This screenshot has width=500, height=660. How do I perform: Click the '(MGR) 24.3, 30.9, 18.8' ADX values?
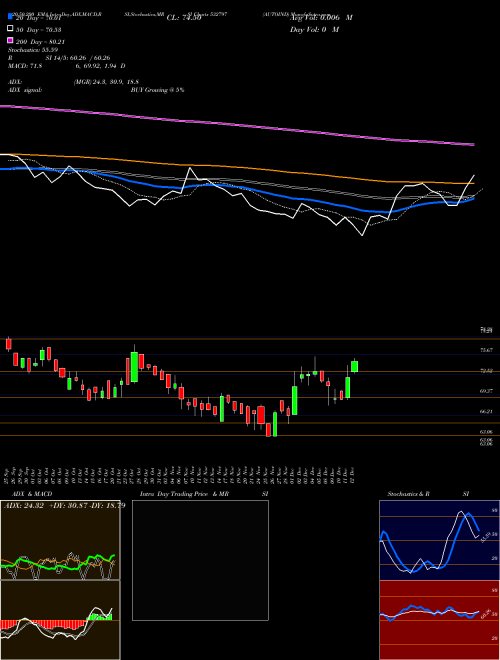tap(106, 82)
